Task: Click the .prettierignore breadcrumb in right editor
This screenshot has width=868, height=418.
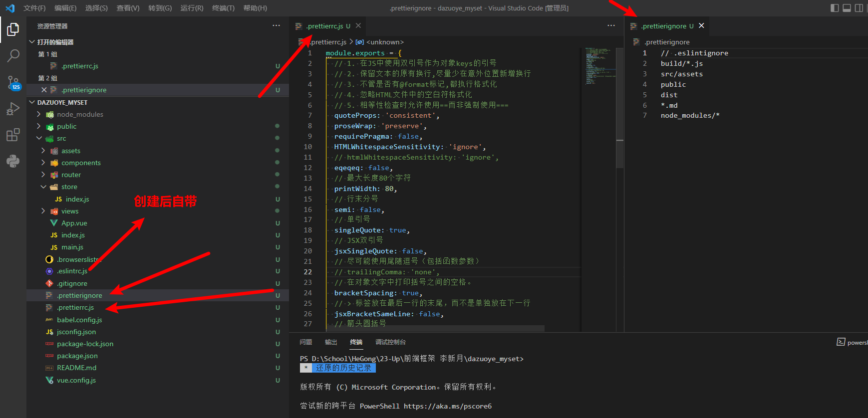Action: [667, 42]
